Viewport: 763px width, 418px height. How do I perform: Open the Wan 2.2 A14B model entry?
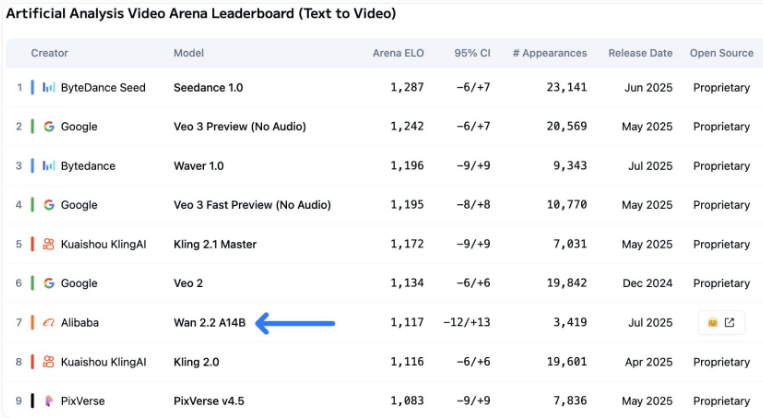[x=210, y=323]
